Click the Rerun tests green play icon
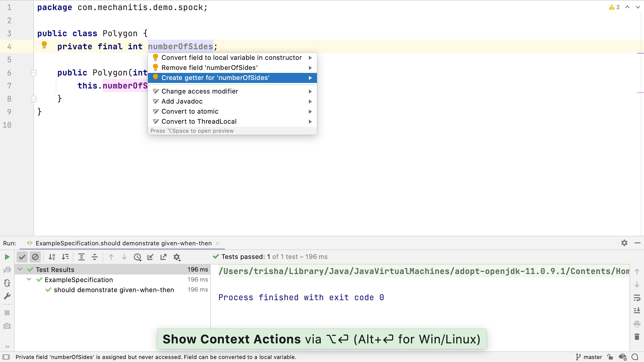Viewport: 644px width, 362px height. pos(7,257)
